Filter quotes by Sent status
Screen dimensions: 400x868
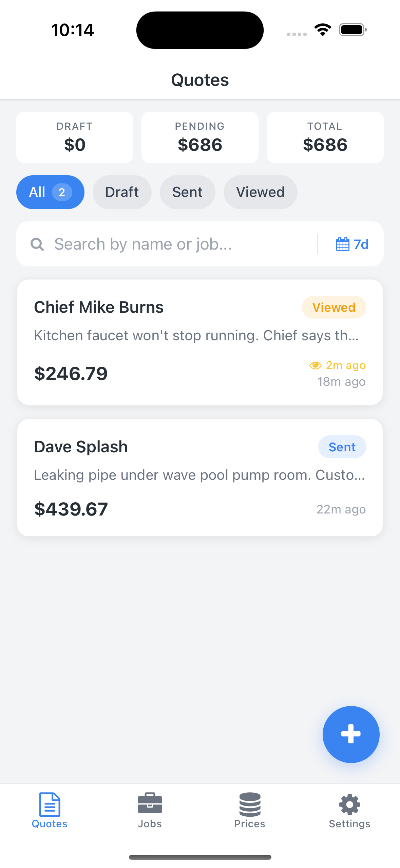pyautogui.click(x=187, y=192)
